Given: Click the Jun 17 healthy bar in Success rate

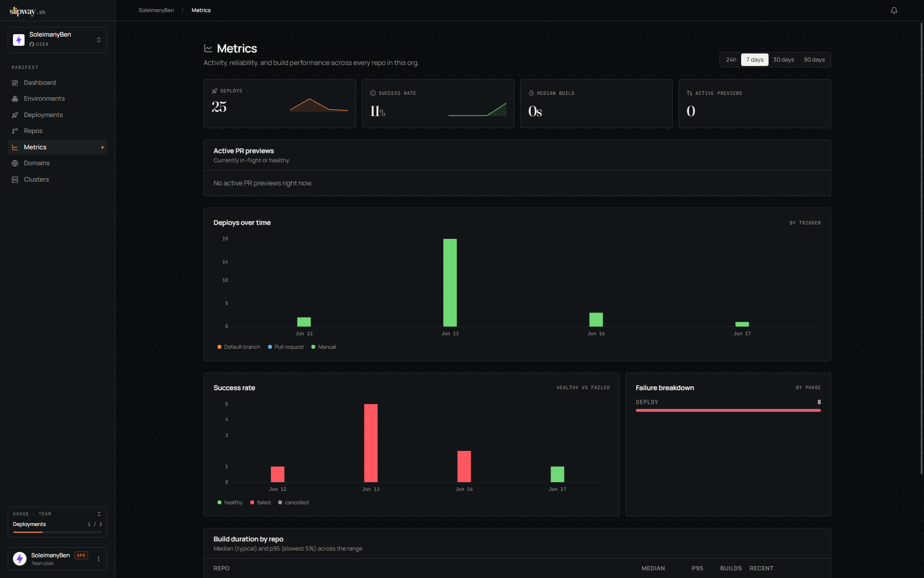Looking at the screenshot, I should click(557, 474).
